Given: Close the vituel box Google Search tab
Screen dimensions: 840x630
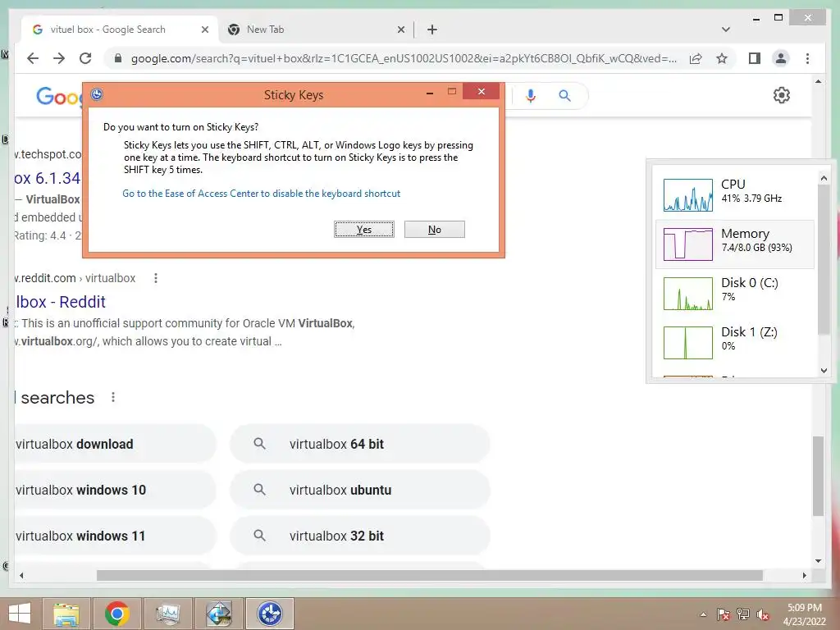Looking at the screenshot, I should pyautogui.click(x=204, y=30).
